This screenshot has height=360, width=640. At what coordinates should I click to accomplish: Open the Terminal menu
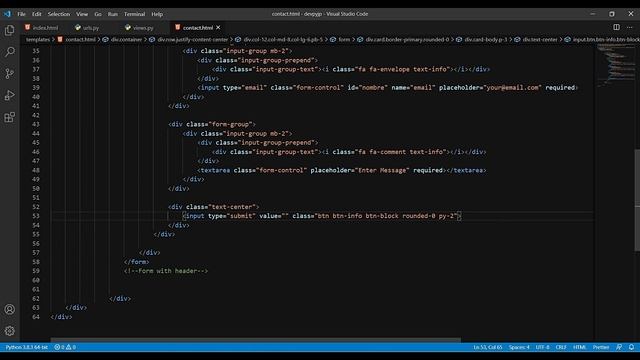tap(134, 14)
